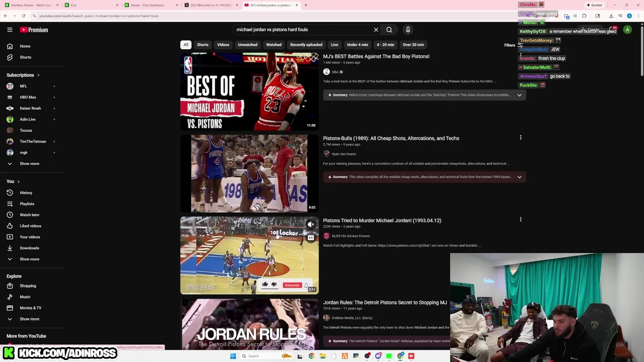The image size is (644, 362).
Task: Select the Watched filter chip
Action: (274, 45)
